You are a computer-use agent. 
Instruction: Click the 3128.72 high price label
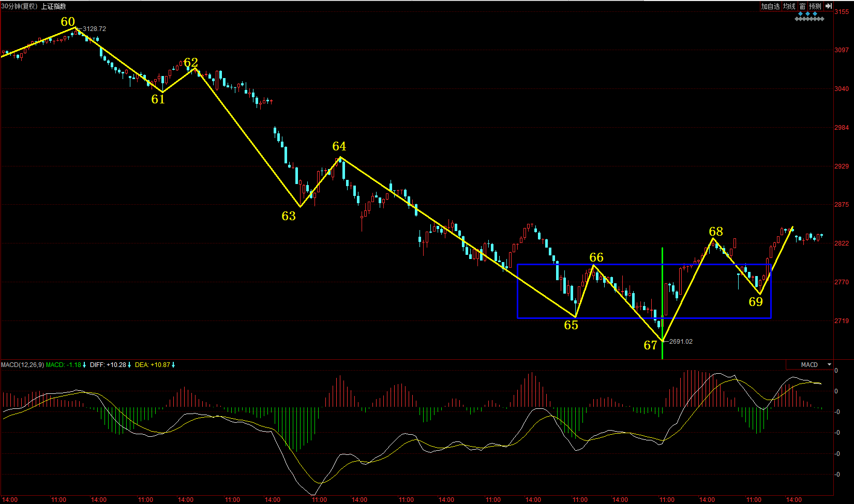pos(94,29)
